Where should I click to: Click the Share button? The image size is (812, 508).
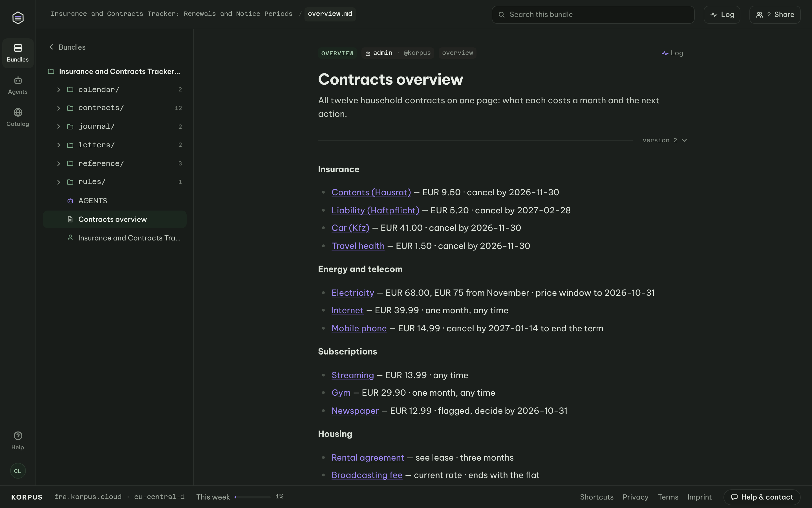775,14
